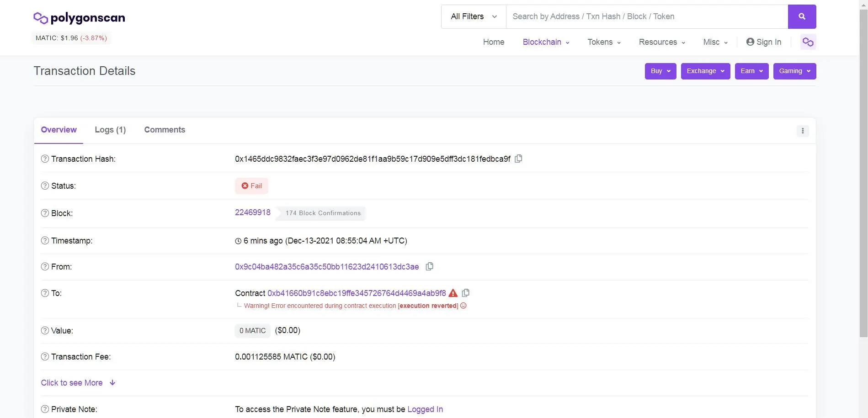868x418 pixels.
Task: Click the transaction hash text 0x1465ddc9...
Action: (x=373, y=159)
